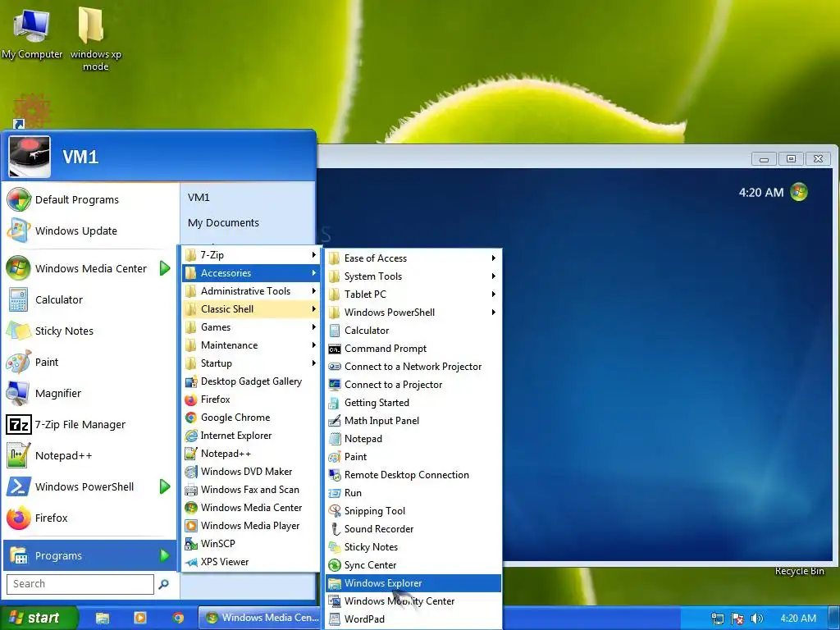
Task: Launch Sound Recorder from Accessories
Action: coord(413,529)
